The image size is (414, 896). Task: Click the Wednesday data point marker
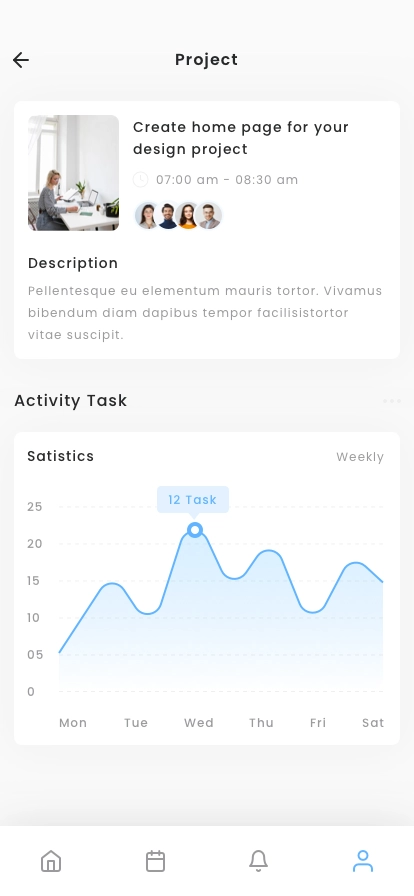coord(195,530)
